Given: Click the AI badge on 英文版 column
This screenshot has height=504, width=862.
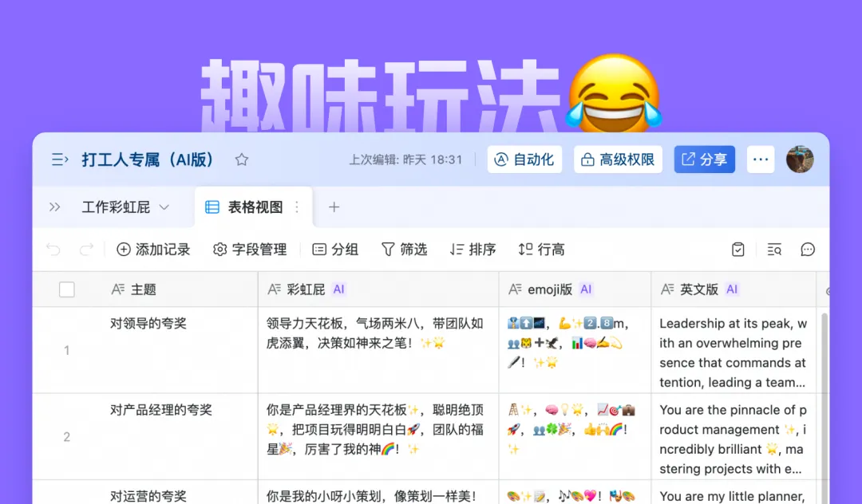Looking at the screenshot, I should [x=732, y=289].
